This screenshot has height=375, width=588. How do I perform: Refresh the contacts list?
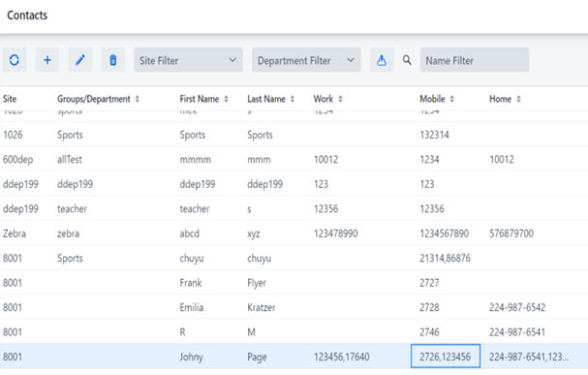[15, 60]
